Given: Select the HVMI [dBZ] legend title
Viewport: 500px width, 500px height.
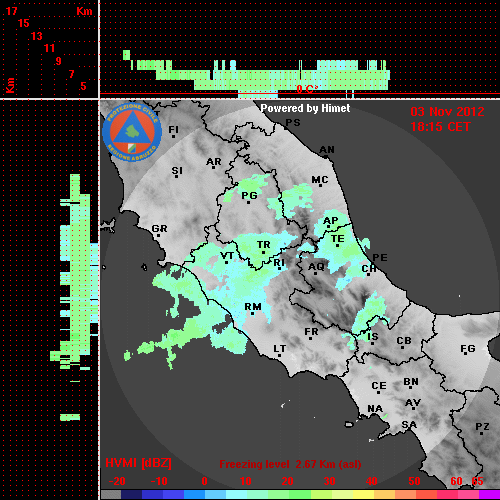Looking at the screenshot, I should point(138,463).
